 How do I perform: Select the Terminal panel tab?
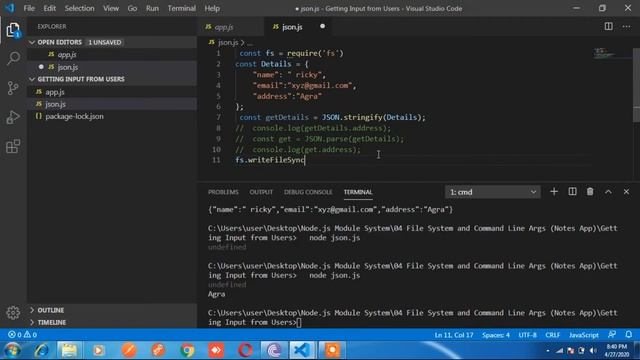pyautogui.click(x=358, y=192)
